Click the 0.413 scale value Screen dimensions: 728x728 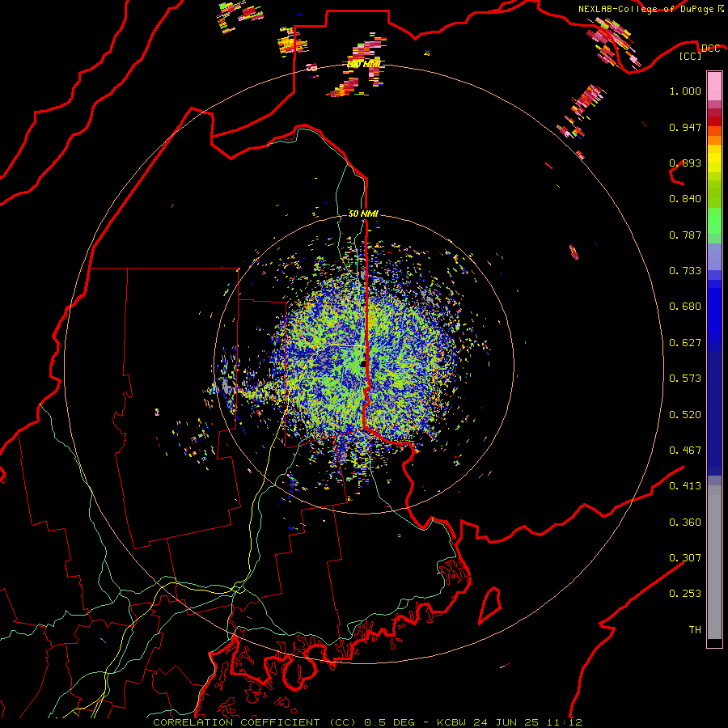tap(685, 486)
